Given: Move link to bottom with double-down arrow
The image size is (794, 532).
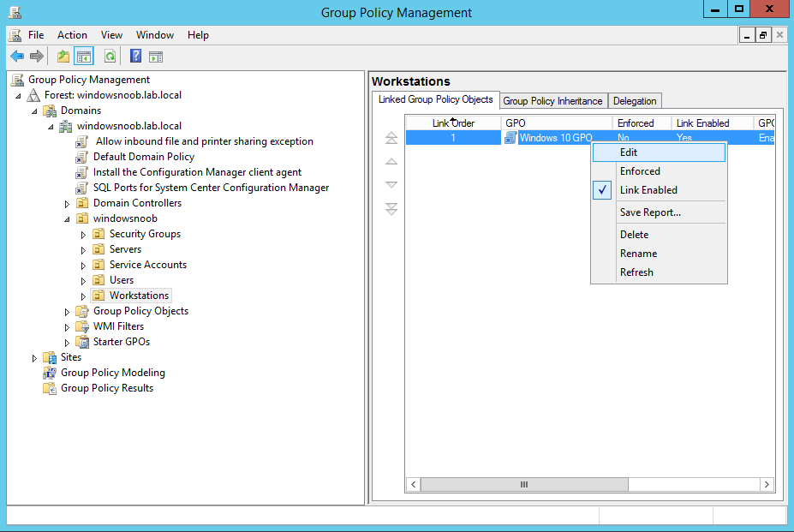Looking at the screenshot, I should (x=391, y=209).
